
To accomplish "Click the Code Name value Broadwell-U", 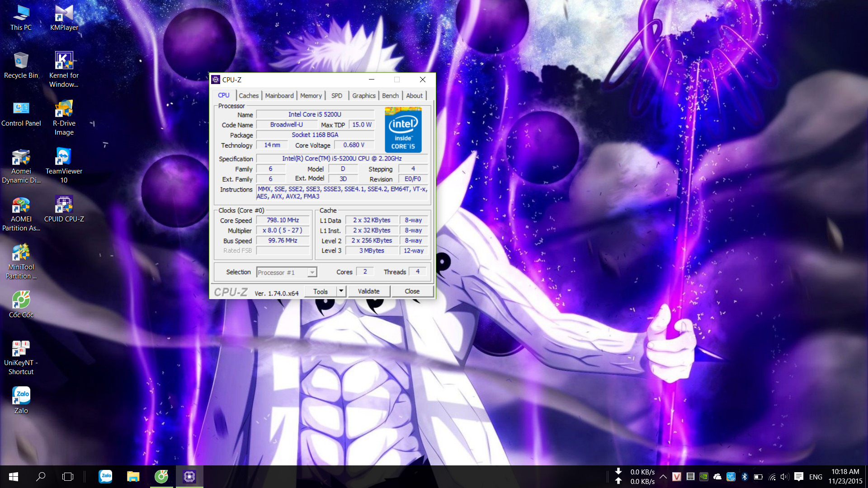I will pyautogui.click(x=287, y=125).
